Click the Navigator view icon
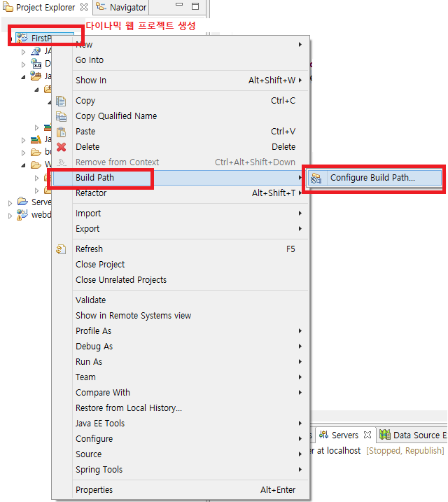Screen dimensions: 448x502 pos(101,7)
